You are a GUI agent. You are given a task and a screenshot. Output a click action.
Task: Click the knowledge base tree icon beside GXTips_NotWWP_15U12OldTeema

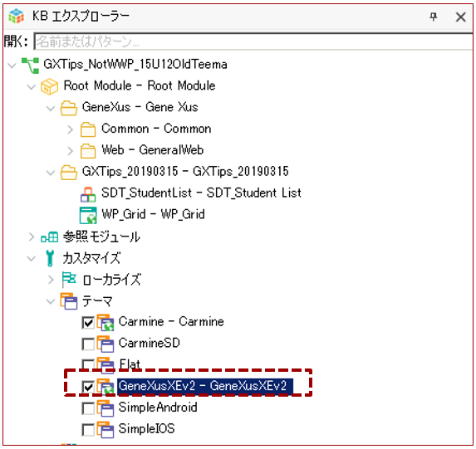coord(30,66)
